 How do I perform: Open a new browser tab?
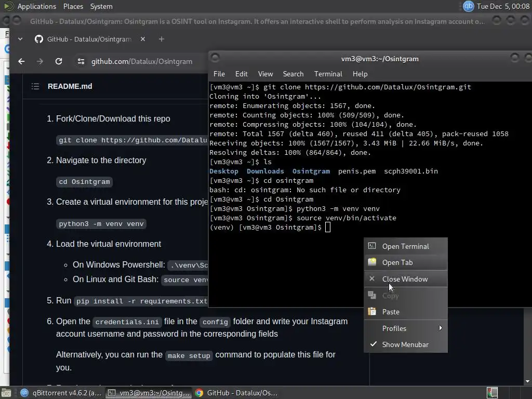(162, 39)
